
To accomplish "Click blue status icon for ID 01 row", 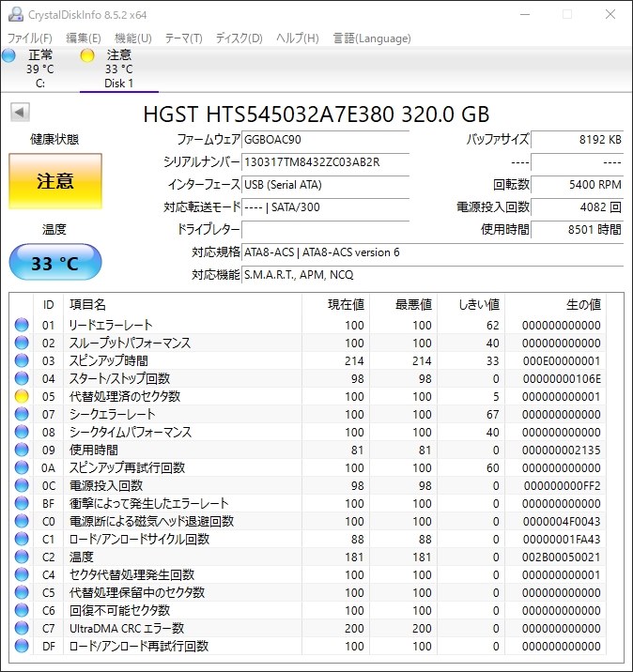I will point(22,325).
